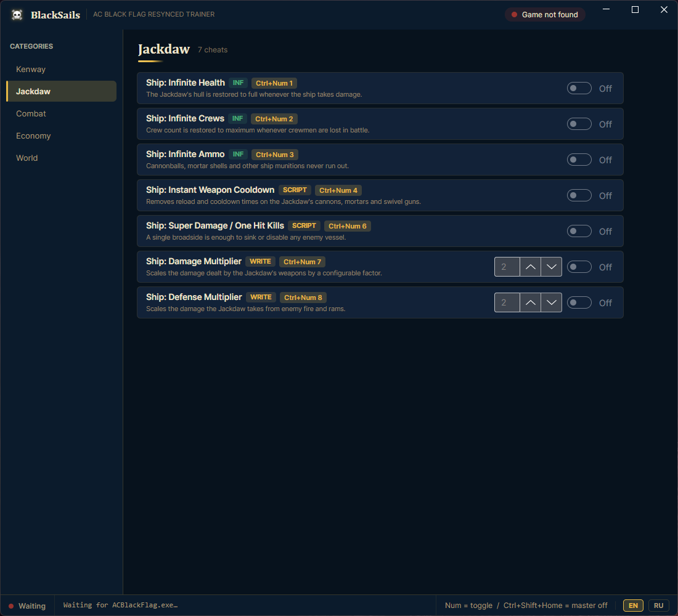Click the Ctrl+Num 8 hotkey badge
This screenshot has height=616, width=678.
(x=303, y=298)
